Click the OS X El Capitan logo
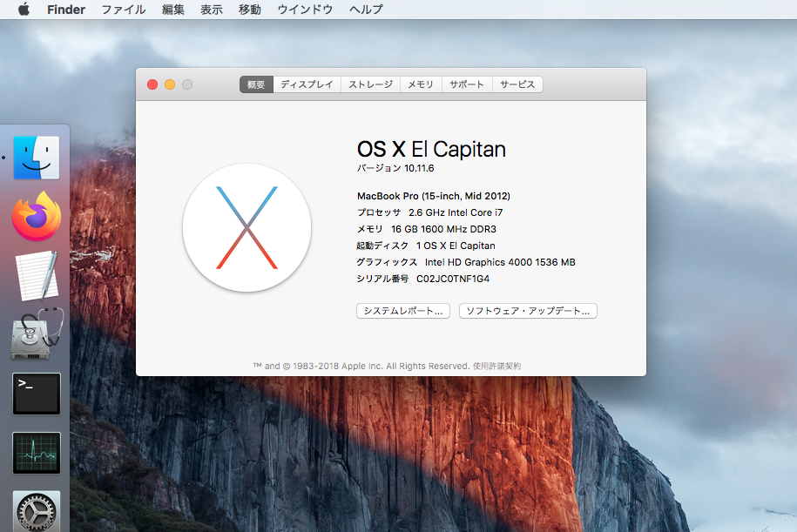797x532 pixels. tap(247, 227)
